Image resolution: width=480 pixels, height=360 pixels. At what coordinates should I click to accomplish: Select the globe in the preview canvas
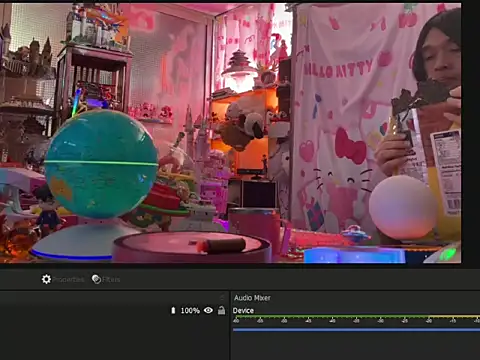coord(101,163)
